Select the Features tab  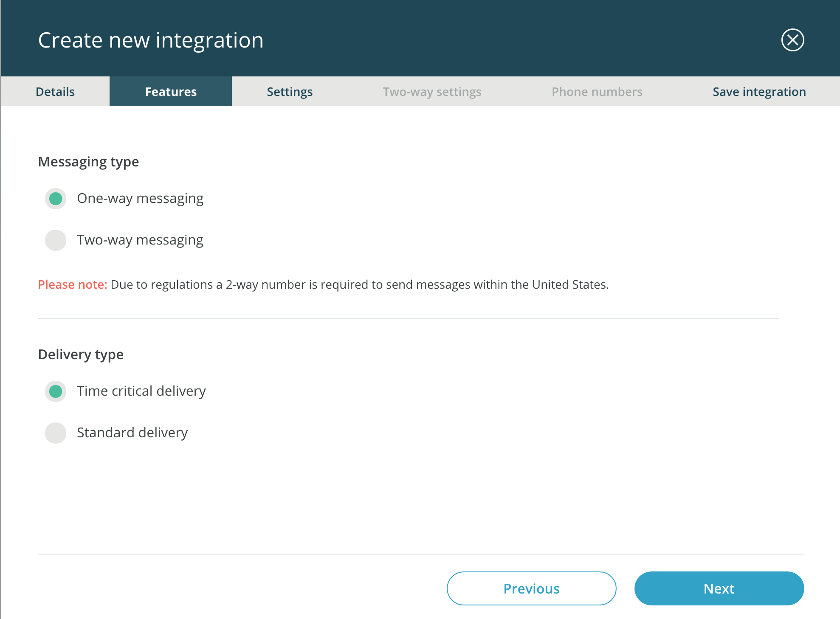point(171,92)
